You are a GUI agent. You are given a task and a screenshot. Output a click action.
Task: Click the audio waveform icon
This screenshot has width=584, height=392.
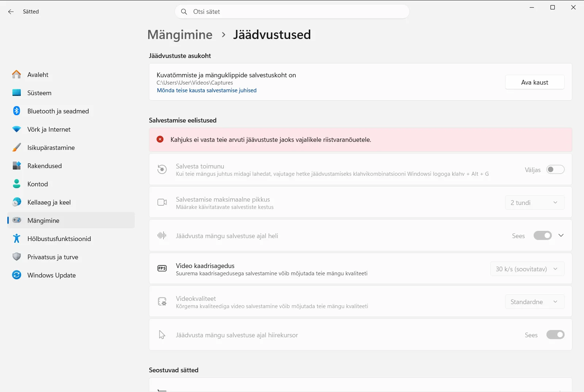[162, 235]
